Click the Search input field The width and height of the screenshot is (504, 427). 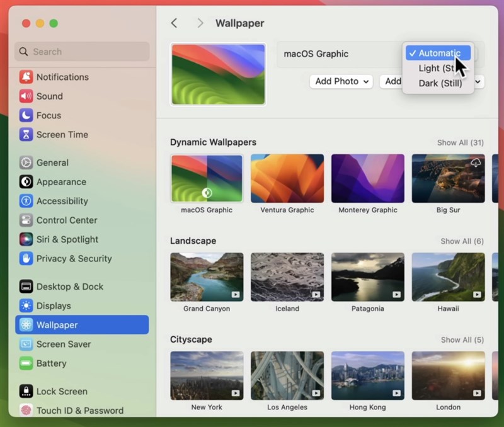(x=82, y=52)
